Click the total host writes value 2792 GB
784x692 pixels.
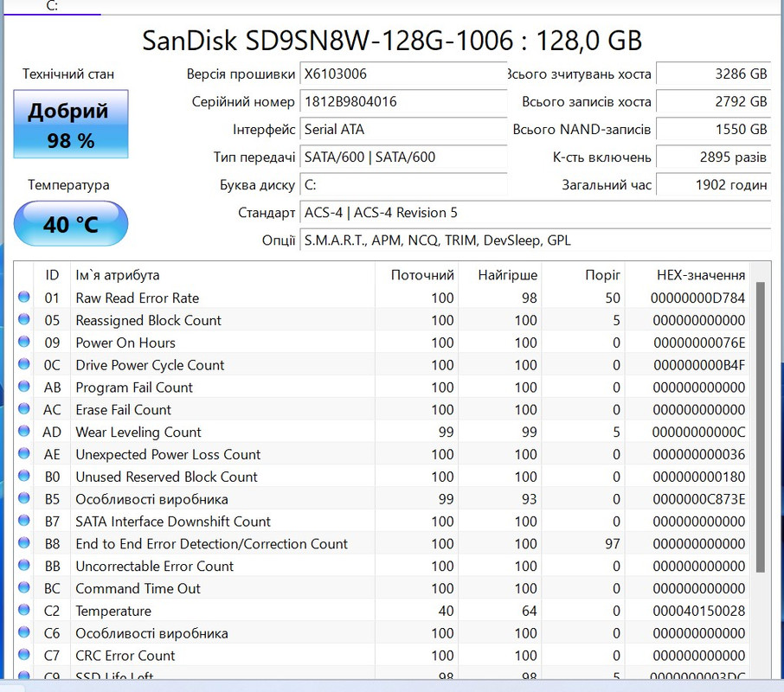(714, 102)
